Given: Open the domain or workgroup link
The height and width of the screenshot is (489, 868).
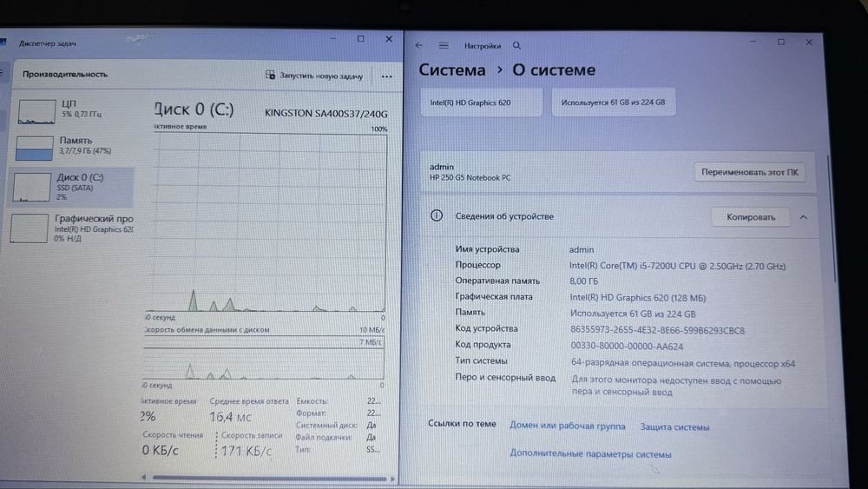Looking at the screenshot, I should pyautogui.click(x=568, y=426).
